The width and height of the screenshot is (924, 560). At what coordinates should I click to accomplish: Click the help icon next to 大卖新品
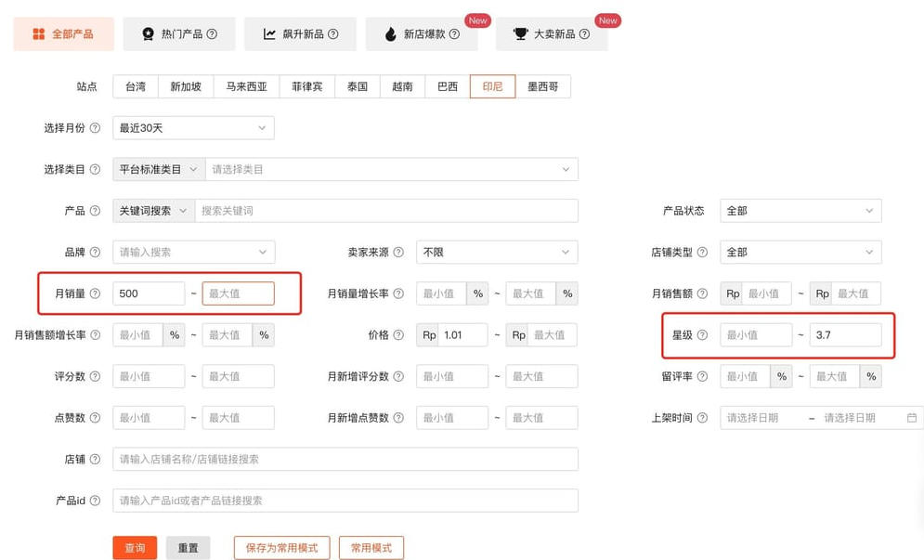click(584, 34)
